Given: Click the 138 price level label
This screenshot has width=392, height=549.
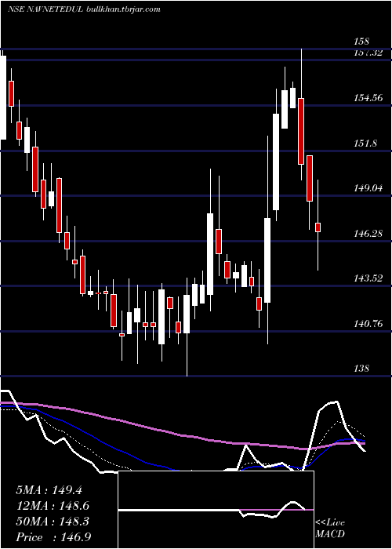Looking at the screenshot, I should 361,369.
